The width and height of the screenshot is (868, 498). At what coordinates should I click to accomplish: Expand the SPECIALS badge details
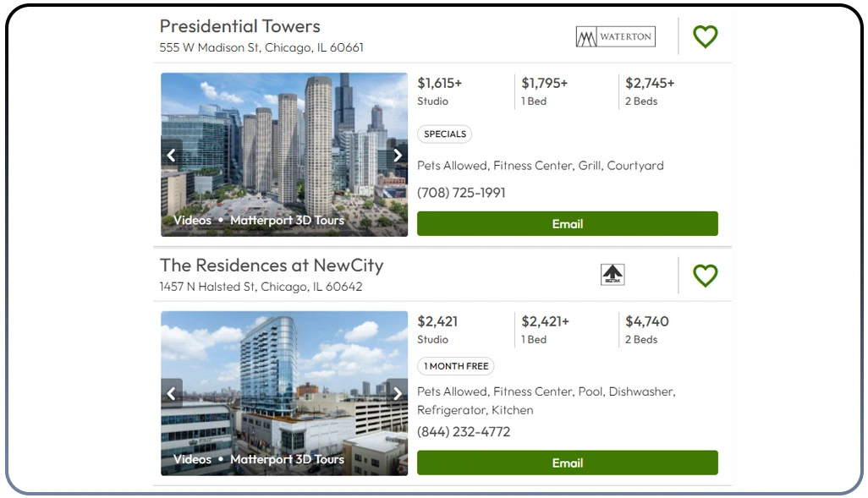[444, 134]
